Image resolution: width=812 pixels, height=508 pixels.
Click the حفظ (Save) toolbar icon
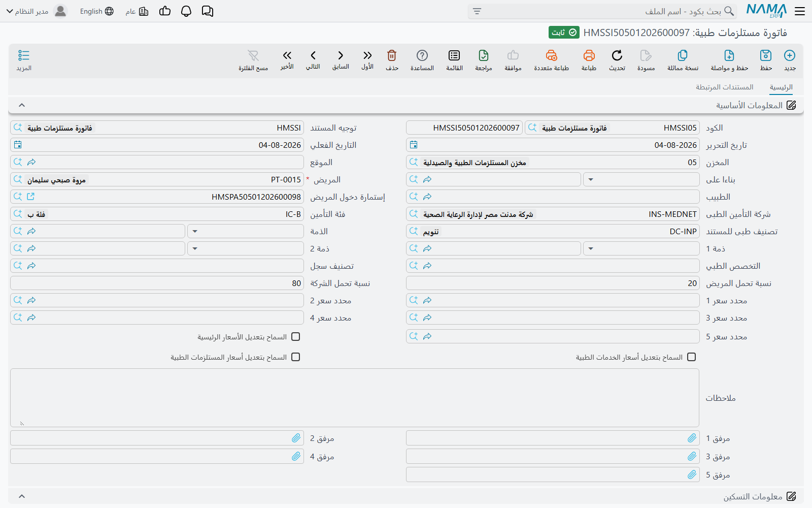coord(766,55)
